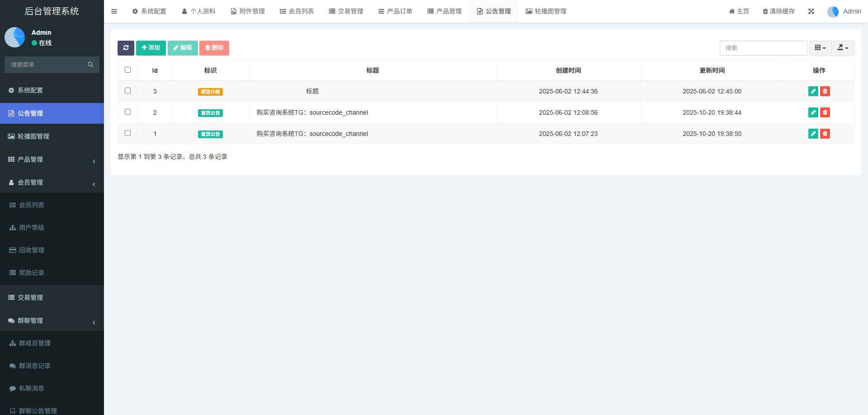
Task: Click red delete icon for row 1
Action: (825, 134)
